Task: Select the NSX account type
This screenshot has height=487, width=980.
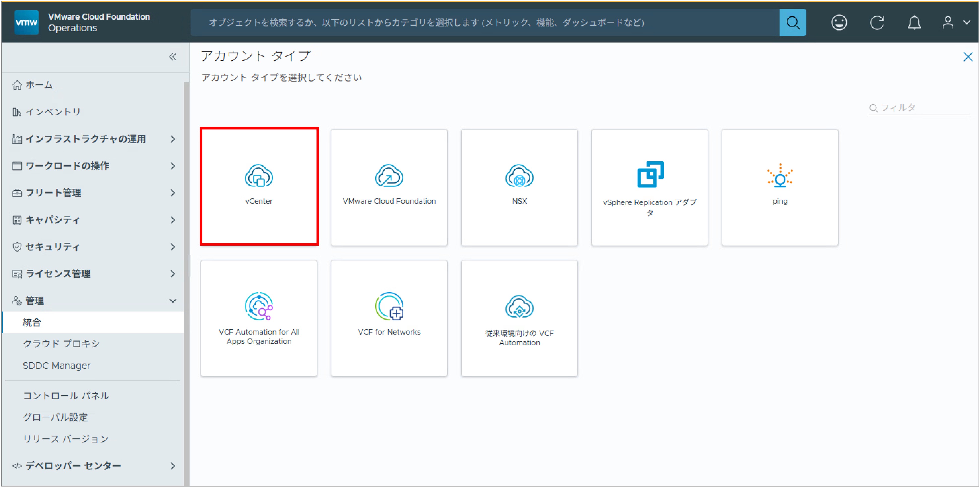Action: [519, 187]
